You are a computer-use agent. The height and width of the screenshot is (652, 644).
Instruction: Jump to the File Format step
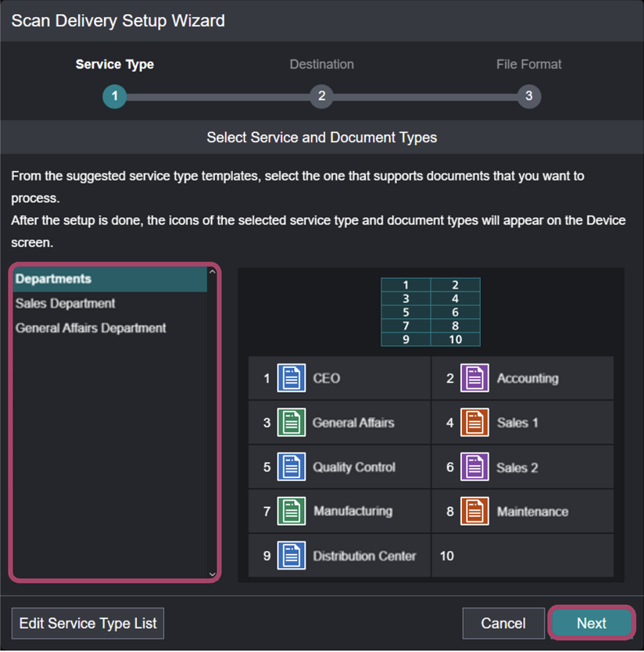528,96
